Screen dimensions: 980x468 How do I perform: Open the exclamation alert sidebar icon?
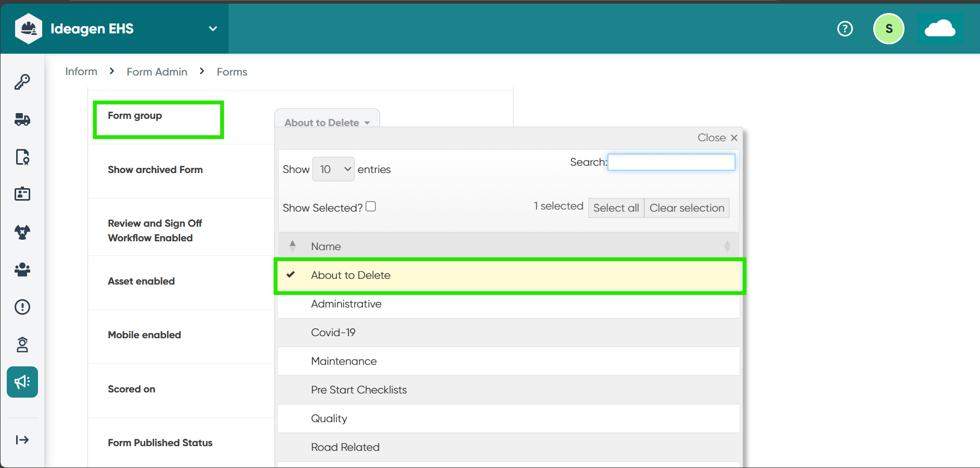click(22, 307)
